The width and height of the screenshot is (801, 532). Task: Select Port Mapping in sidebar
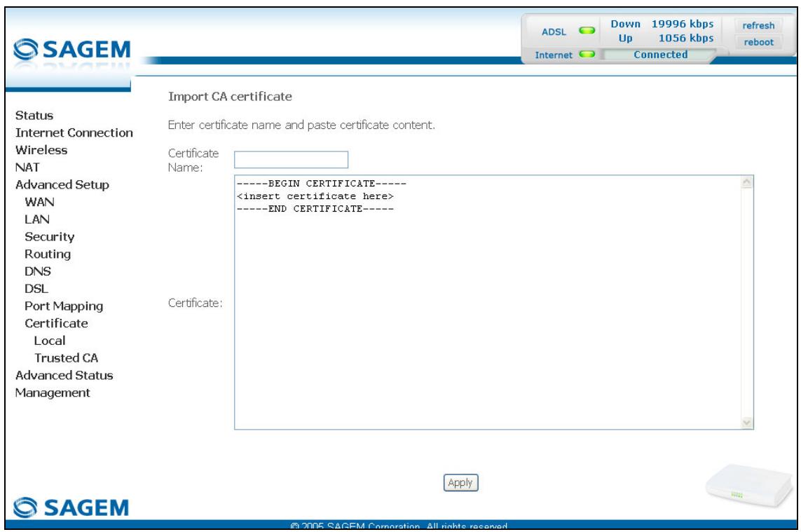[x=64, y=306]
